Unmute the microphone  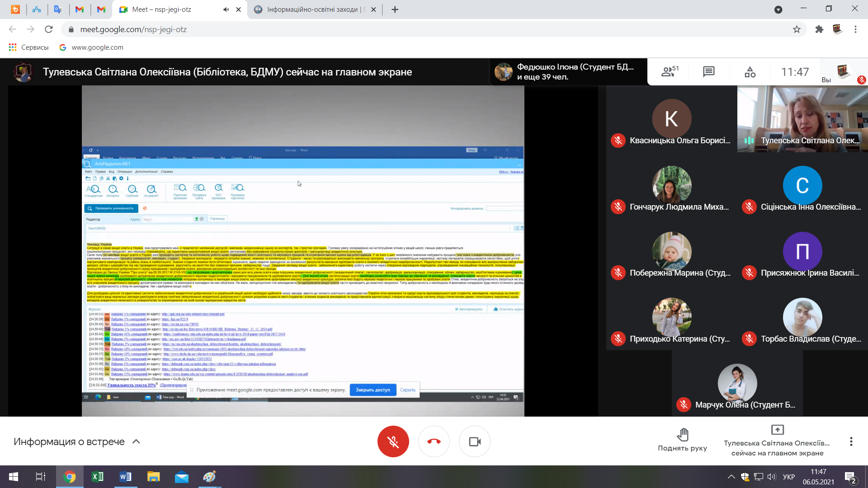coord(393,441)
